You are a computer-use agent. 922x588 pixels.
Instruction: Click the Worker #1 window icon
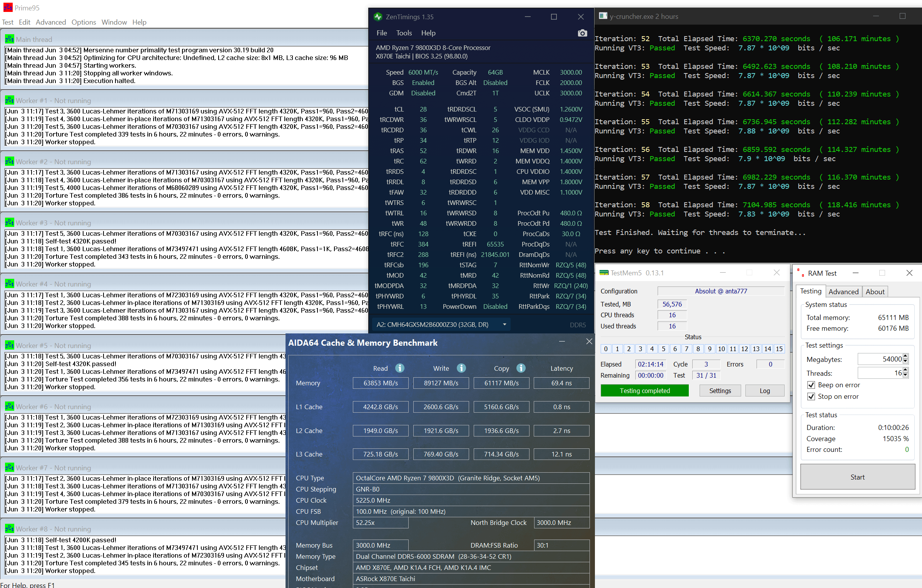click(9, 100)
